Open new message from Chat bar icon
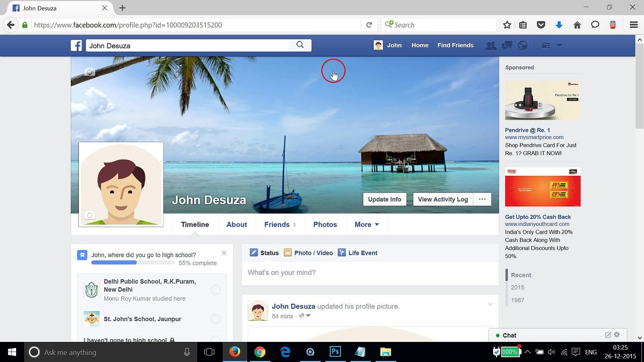The height and width of the screenshot is (362, 644). (608, 335)
